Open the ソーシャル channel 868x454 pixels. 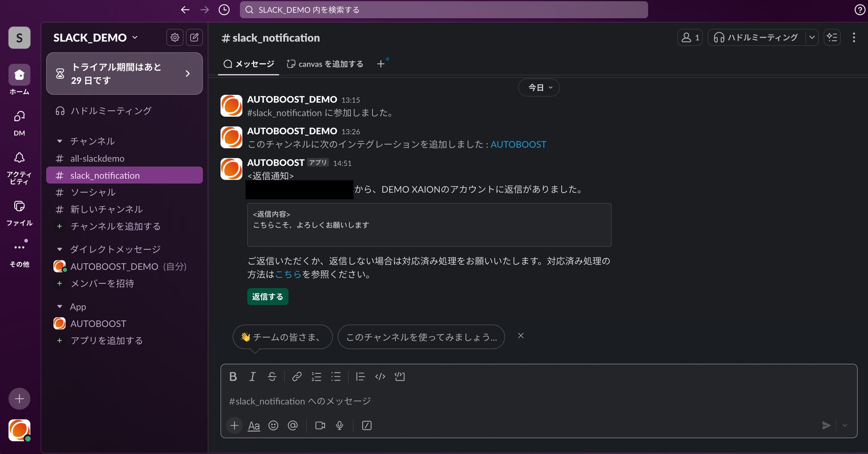click(x=125, y=192)
